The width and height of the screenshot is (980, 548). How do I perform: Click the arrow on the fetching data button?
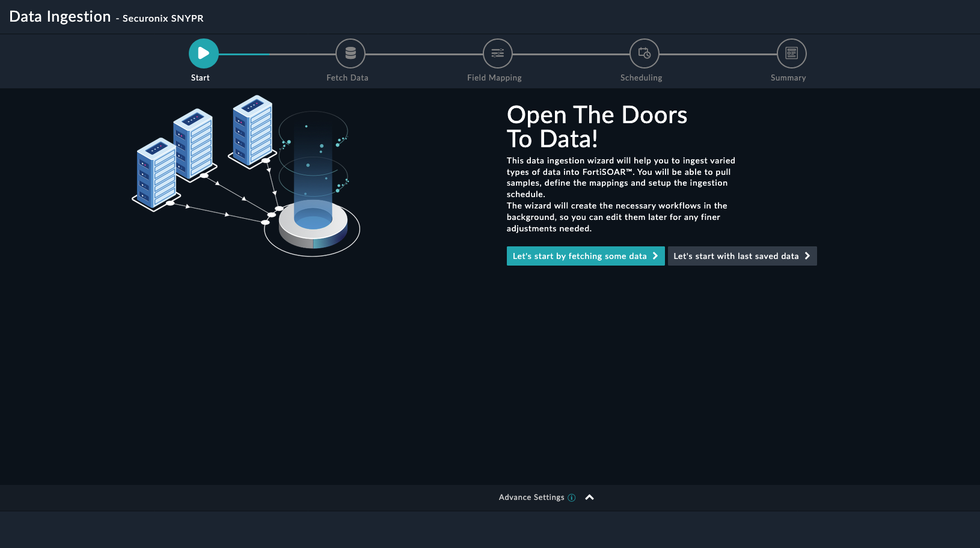tap(655, 256)
